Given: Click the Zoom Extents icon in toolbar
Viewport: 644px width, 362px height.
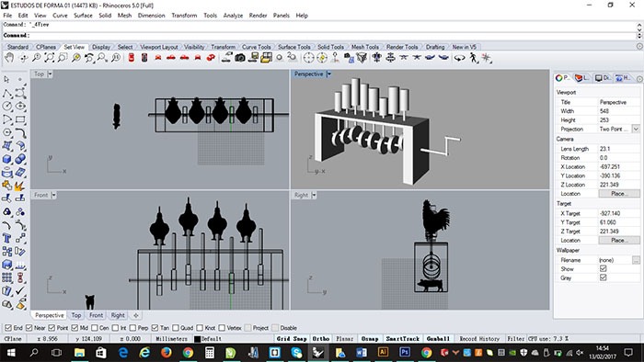Looking at the screenshot, I should (50, 58).
